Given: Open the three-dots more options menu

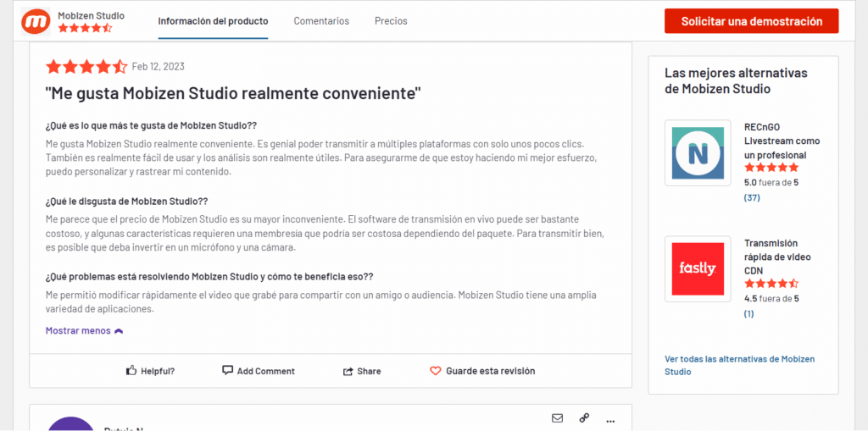Looking at the screenshot, I should (610, 421).
